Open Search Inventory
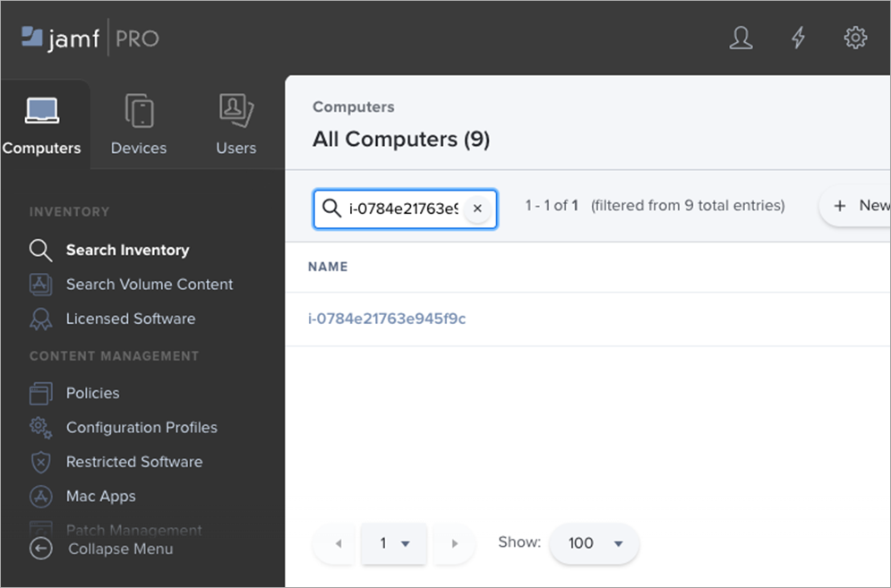Viewport: 891px width, 588px height. click(127, 250)
